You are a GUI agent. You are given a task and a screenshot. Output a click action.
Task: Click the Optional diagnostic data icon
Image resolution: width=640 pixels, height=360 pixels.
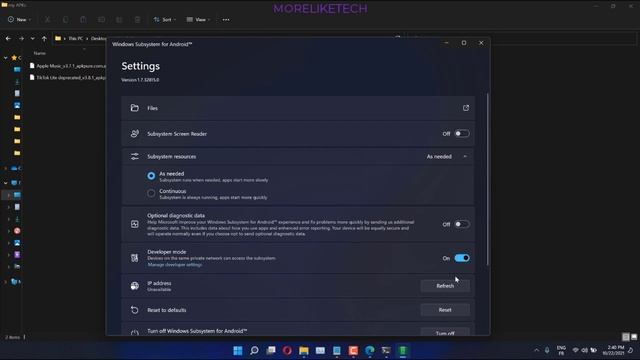[135, 224]
